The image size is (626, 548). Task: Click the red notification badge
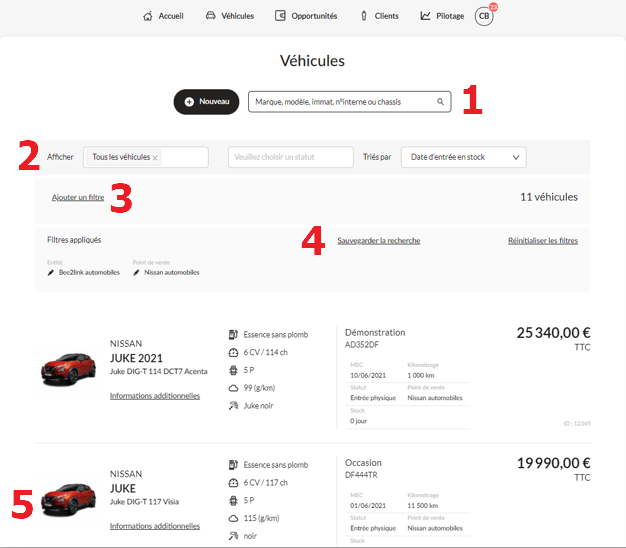pyautogui.click(x=493, y=7)
